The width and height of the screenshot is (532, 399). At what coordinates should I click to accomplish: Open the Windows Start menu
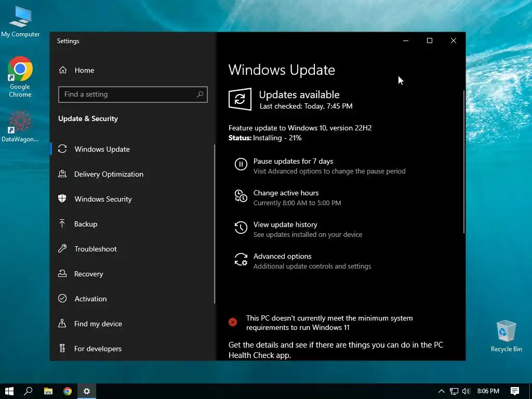point(9,391)
